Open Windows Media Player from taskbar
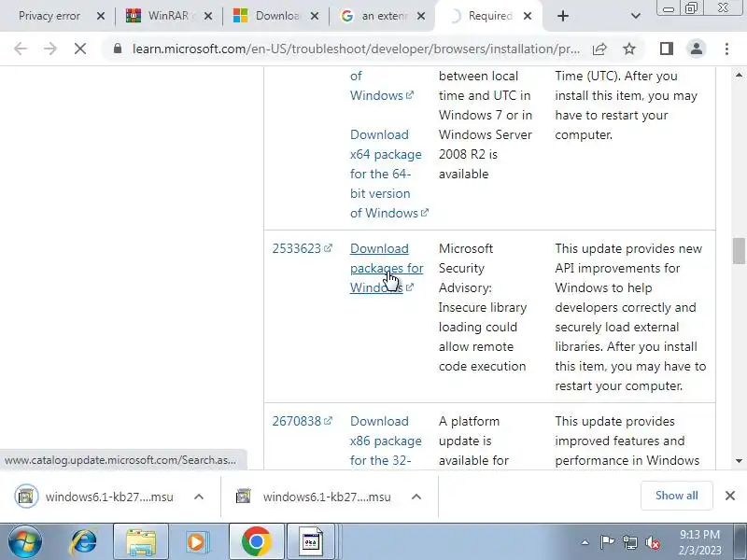 pyautogui.click(x=196, y=541)
